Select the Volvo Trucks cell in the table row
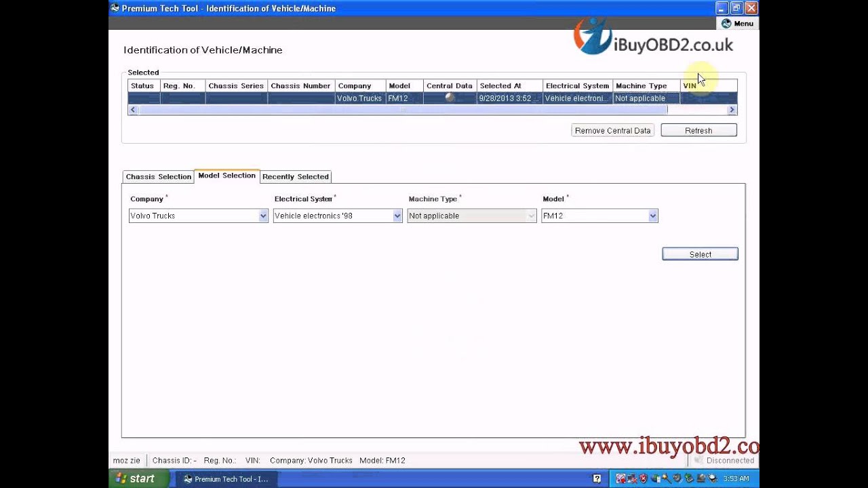The height and width of the screenshot is (488, 868). coord(360,98)
